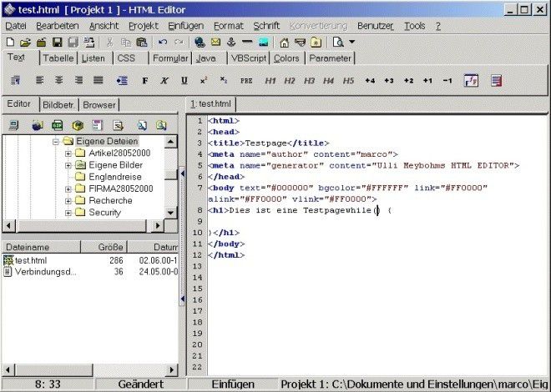The image size is (551, 392).
Task: Select the Englandreise folder
Action: click(x=115, y=177)
